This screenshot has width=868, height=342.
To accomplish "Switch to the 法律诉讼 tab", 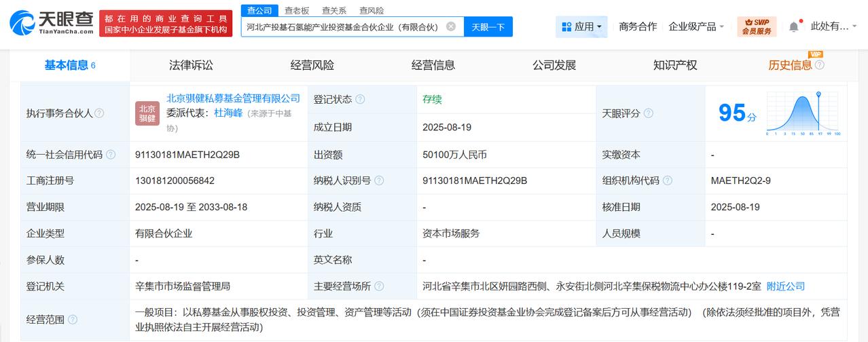I will (191, 65).
